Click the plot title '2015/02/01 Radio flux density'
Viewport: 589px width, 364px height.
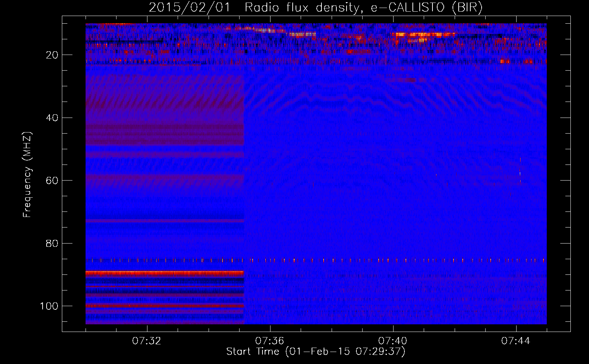316,8
